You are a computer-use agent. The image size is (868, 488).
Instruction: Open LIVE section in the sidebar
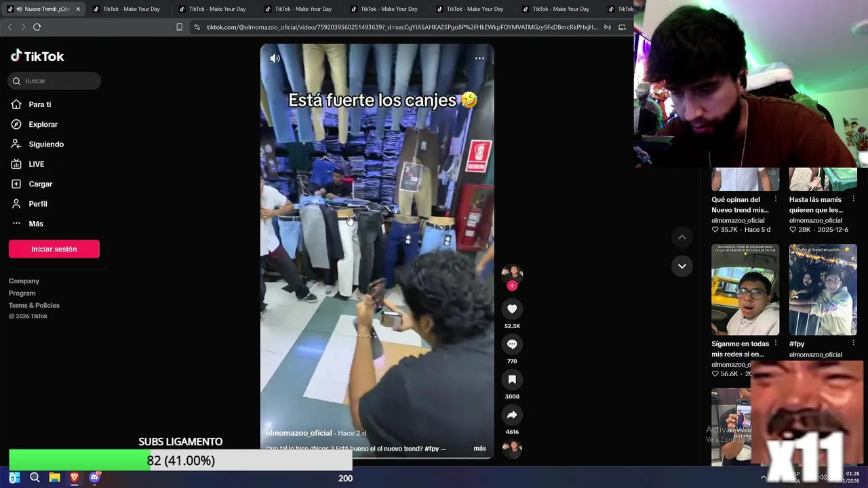[36, 164]
